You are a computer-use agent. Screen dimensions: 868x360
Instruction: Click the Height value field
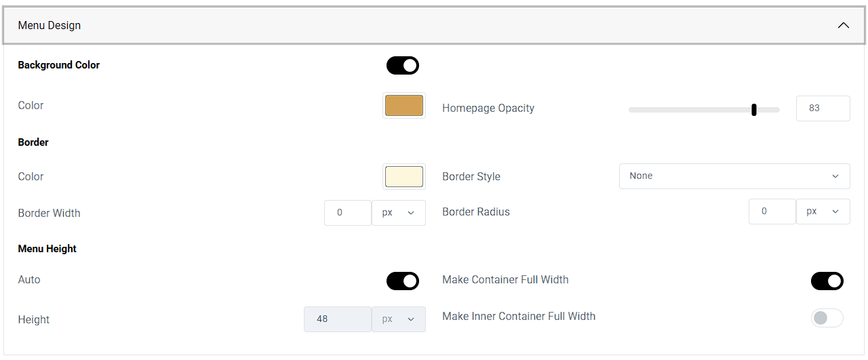pos(338,319)
